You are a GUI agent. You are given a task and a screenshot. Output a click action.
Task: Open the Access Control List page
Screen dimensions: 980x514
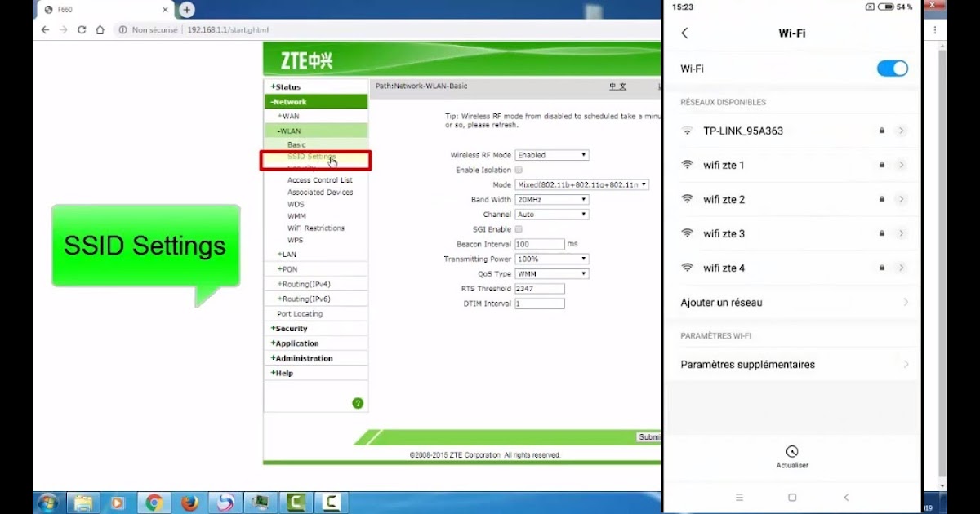pyautogui.click(x=320, y=180)
